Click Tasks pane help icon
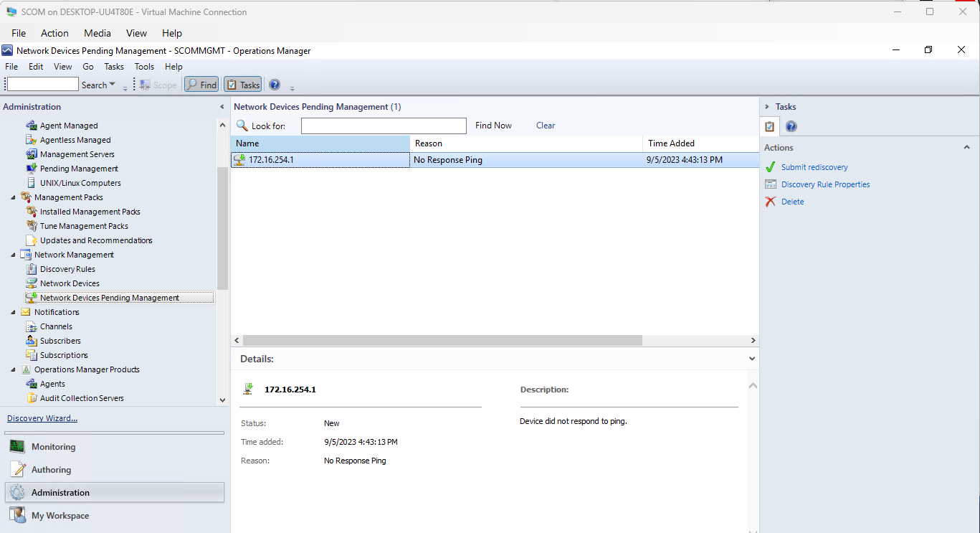Image resolution: width=980 pixels, height=533 pixels. point(791,127)
